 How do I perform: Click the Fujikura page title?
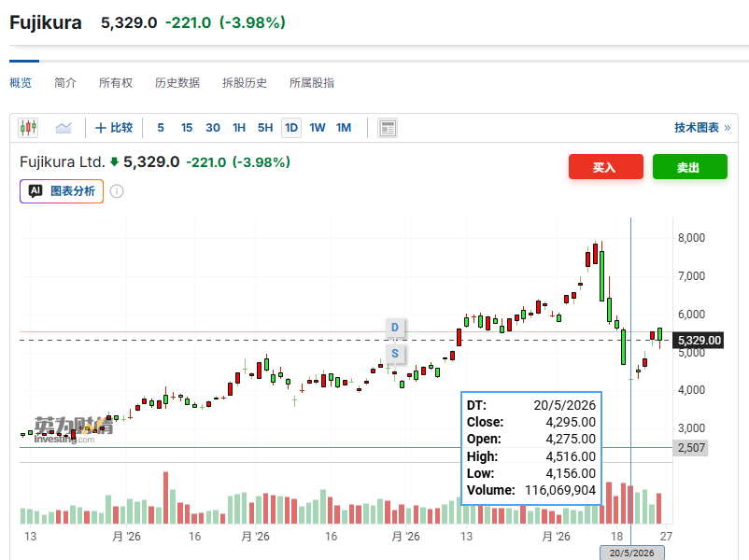pyautogui.click(x=46, y=23)
